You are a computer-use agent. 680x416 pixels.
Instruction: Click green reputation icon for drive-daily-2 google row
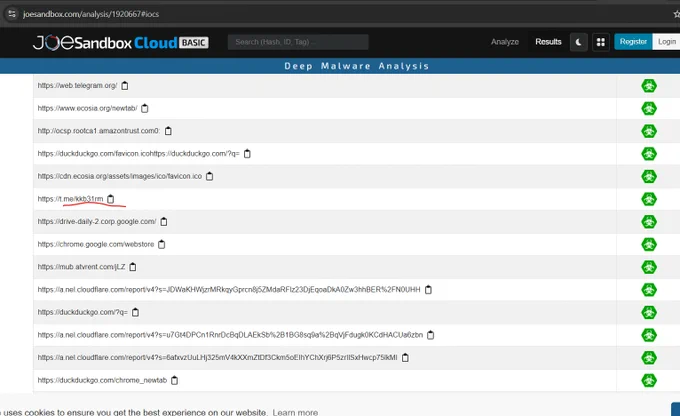click(x=649, y=222)
